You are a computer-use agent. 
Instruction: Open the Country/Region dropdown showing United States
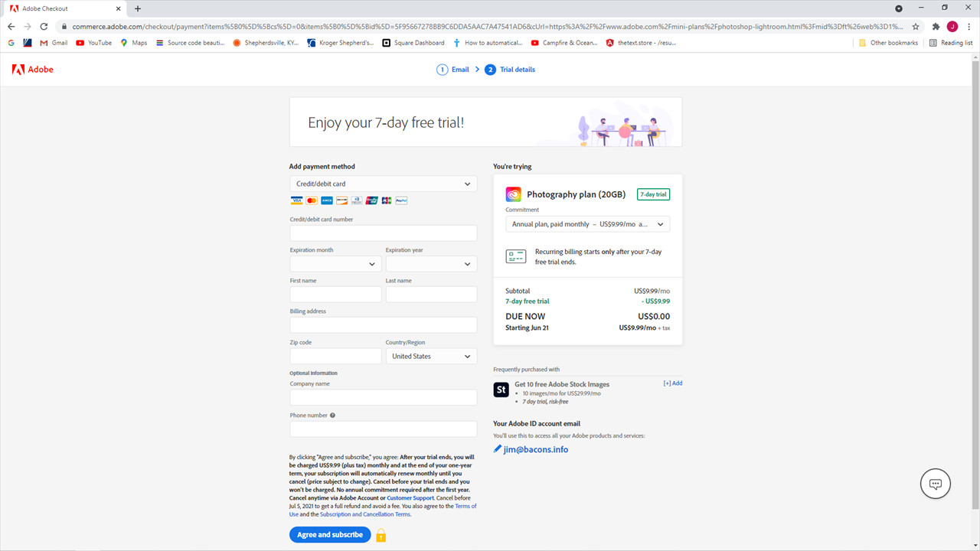[x=431, y=357]
